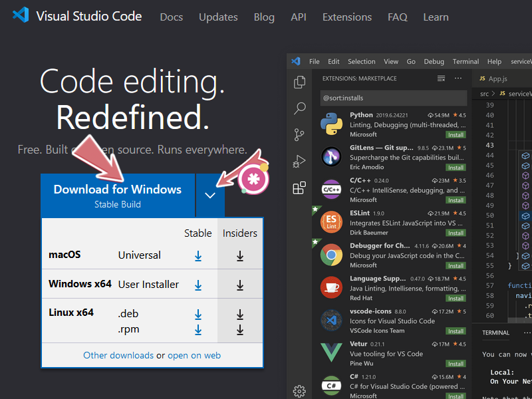The height and width of the screenshot is (399, 532).
Task: Open the Selection menu in editor
Action: [x=361, y=61]
